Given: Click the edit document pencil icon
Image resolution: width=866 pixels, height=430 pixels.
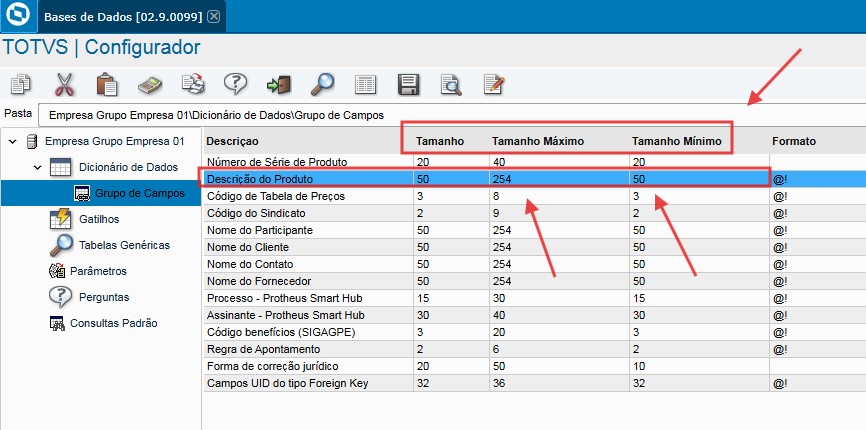Looking at the screenshot, I should click(x=494, y=84).
